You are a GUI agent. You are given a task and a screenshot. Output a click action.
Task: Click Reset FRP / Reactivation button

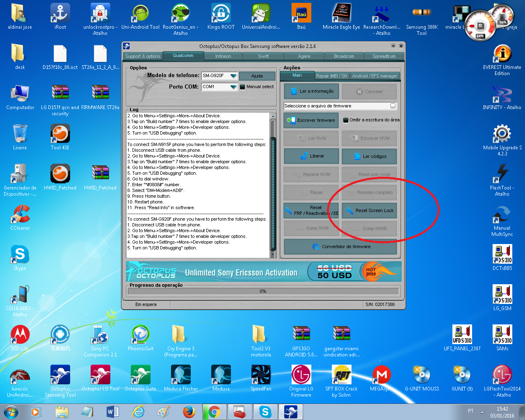[x=311, y=210]
